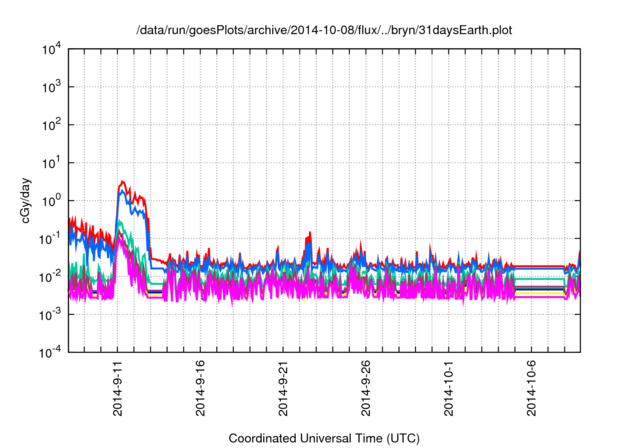Click the 10^-2 y-axis tick label
The width and height of the screenshot is (640, 448).
(x=50, y=277)
